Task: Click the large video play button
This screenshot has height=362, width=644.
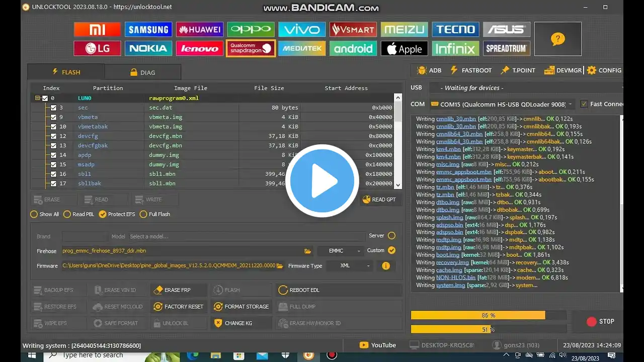Action: click(322, 181)
